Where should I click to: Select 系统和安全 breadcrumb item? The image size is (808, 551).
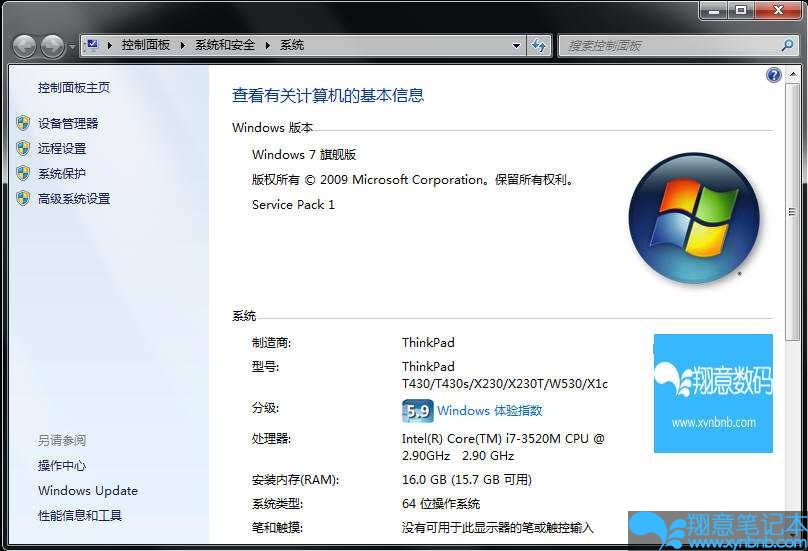pos(225,45)
